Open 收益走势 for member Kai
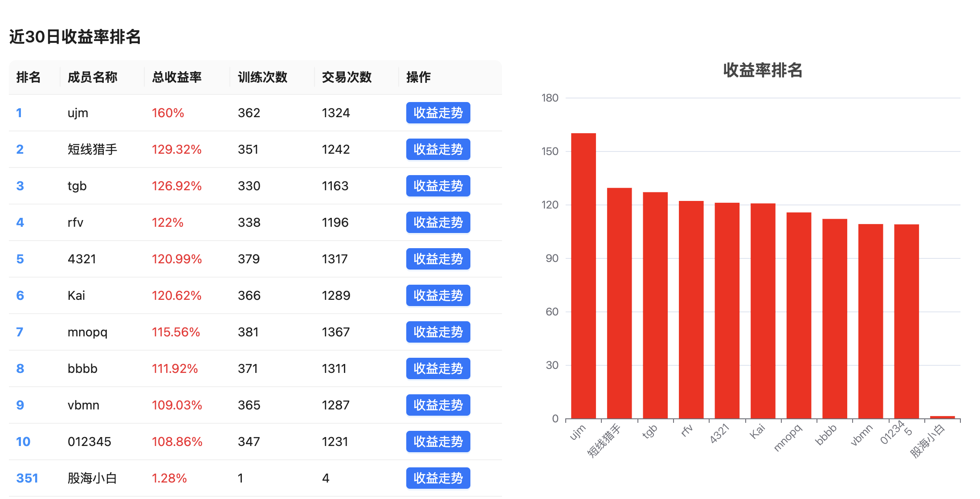The height and width of the screenshot is (499, 980). [438, 295]
